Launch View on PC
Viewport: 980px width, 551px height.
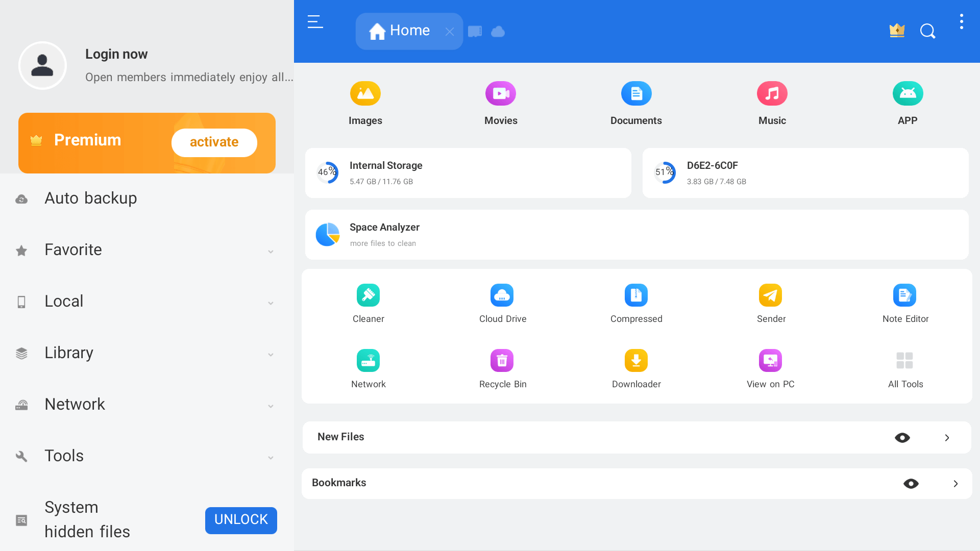pos(771,367)
